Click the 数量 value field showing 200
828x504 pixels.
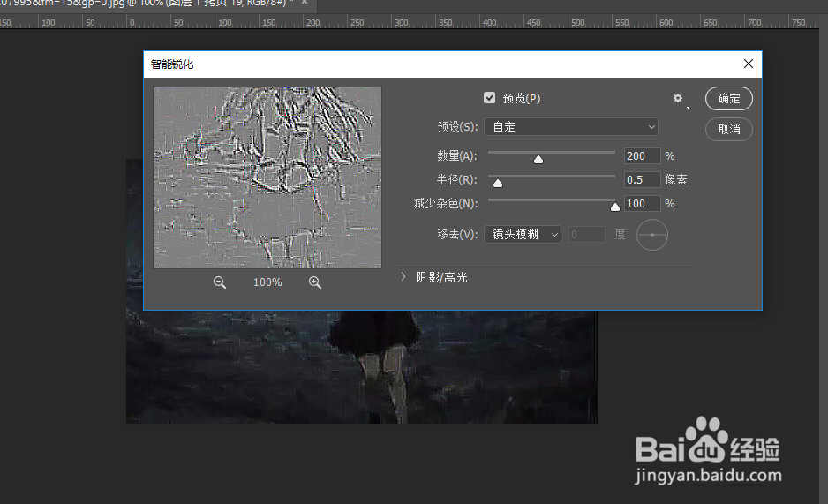click(x=642, y=155)
